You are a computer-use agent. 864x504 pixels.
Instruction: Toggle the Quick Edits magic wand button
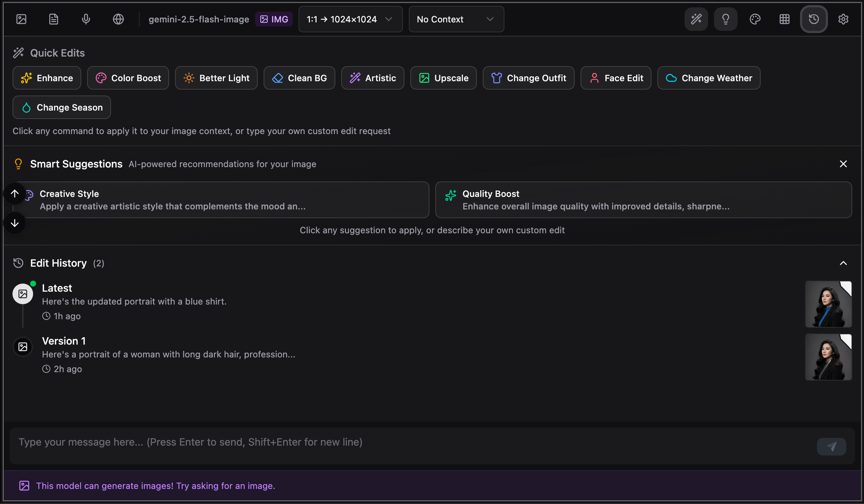click(696, 19)
